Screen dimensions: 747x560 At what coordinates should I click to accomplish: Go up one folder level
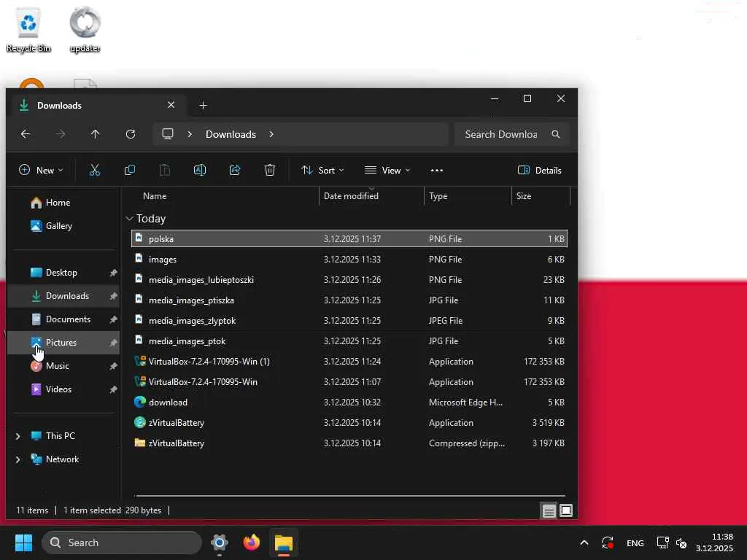pos(96,134)
